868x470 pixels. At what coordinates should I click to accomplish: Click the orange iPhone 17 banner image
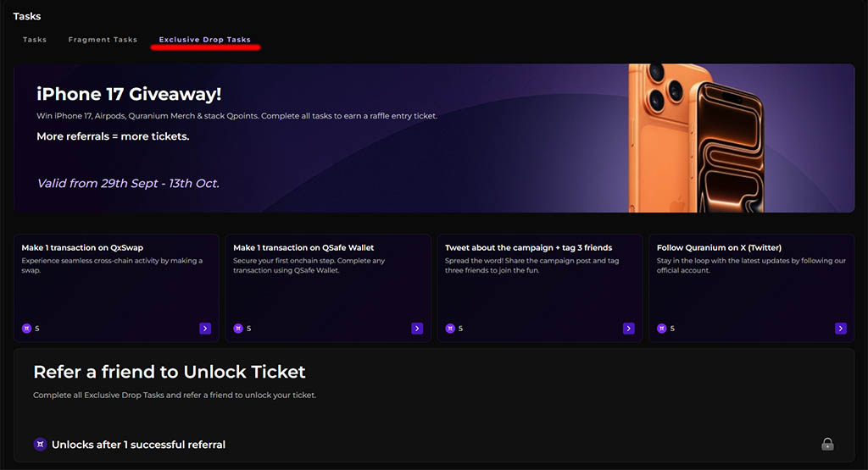695,138
